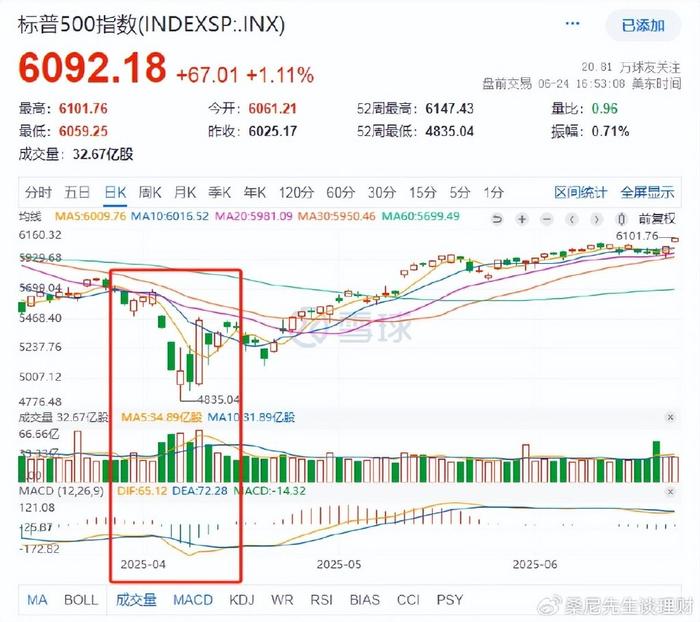
Task: Click the 今开 value 6061.21
Action: click(x=272, y=109)
